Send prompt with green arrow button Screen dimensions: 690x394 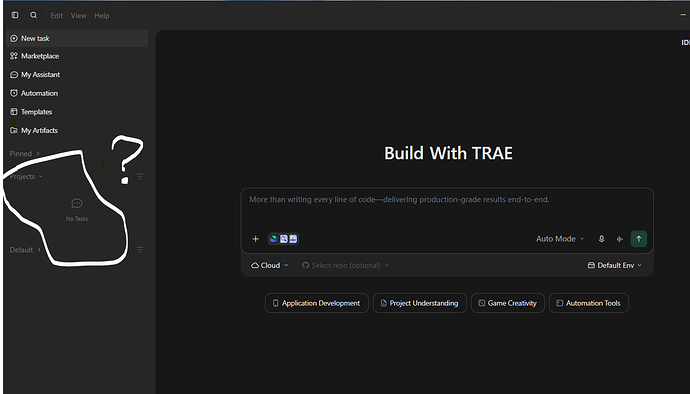(639, 239)
